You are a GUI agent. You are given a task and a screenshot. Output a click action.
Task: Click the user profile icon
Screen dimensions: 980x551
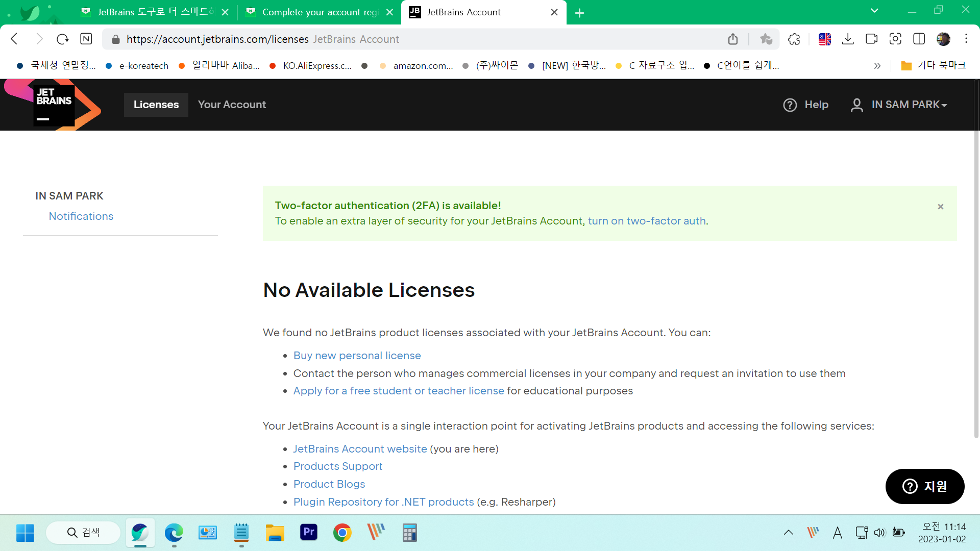click(x=856, y=105)
